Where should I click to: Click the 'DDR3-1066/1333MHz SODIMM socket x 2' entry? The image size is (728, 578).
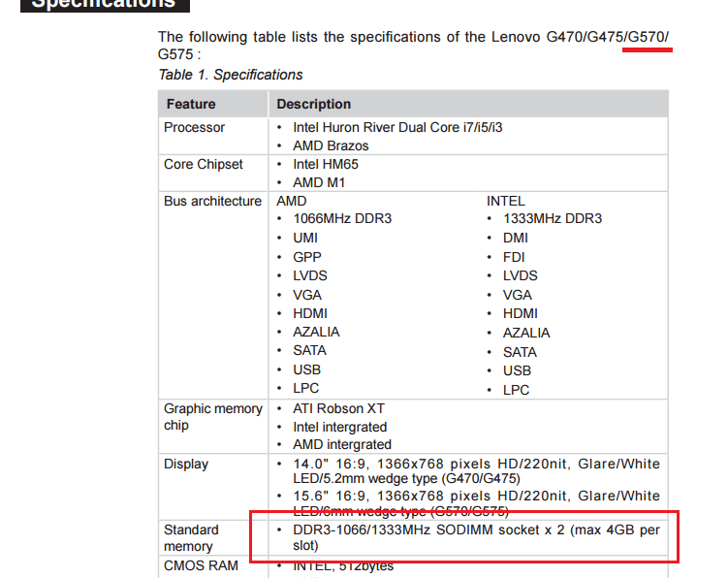click(x=476, y=537)
